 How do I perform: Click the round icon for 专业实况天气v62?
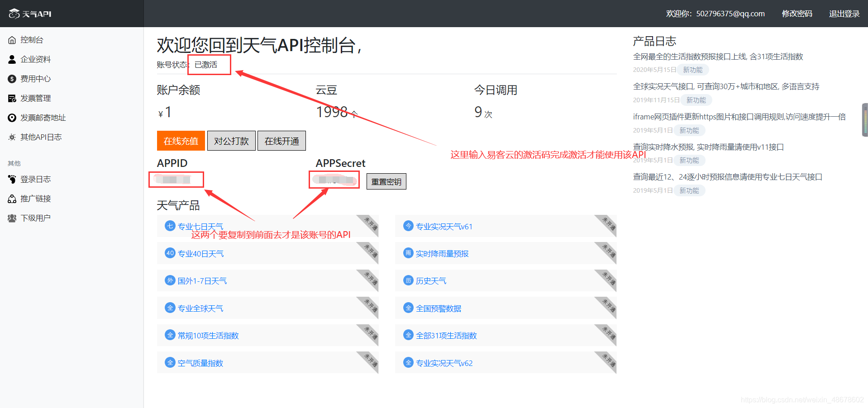(409, 362)
